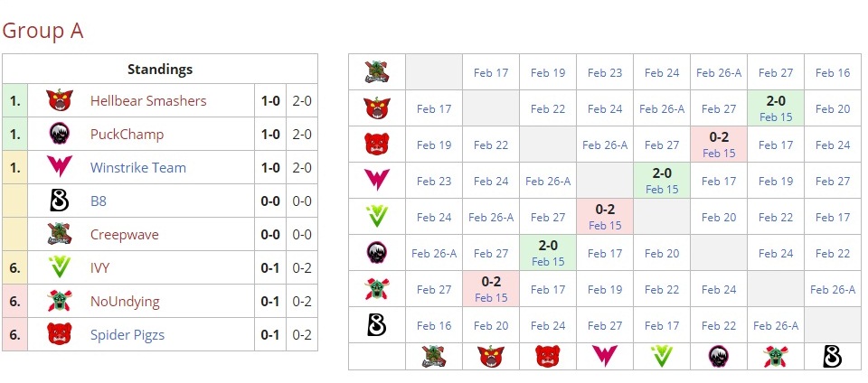Viewport: 868px width, 383px height.
Task: Click the green 2-0 cell in Winstrike's crosstable row
Action: 662,181
